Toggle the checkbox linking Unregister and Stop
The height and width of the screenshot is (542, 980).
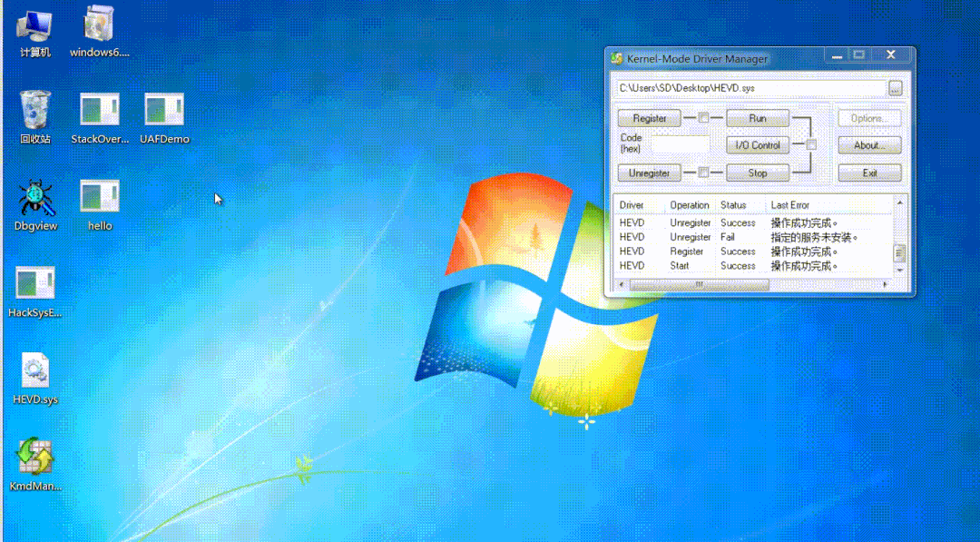click(703, 172)
